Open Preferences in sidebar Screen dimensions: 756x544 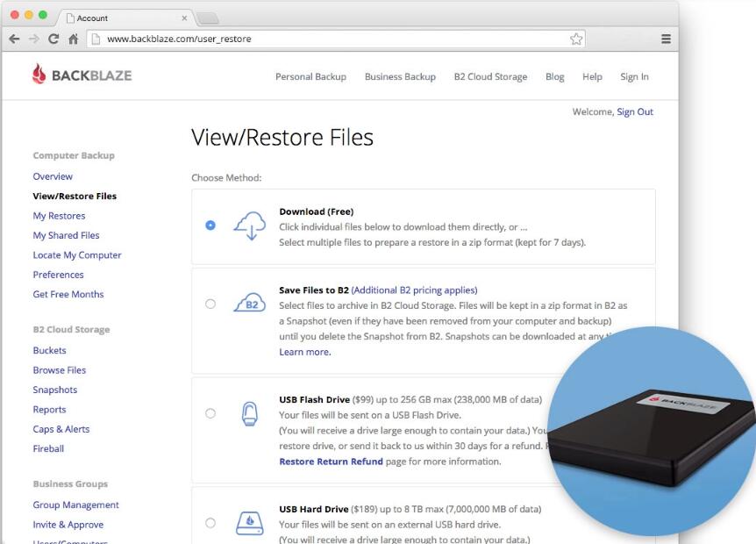tap(59, 275)
